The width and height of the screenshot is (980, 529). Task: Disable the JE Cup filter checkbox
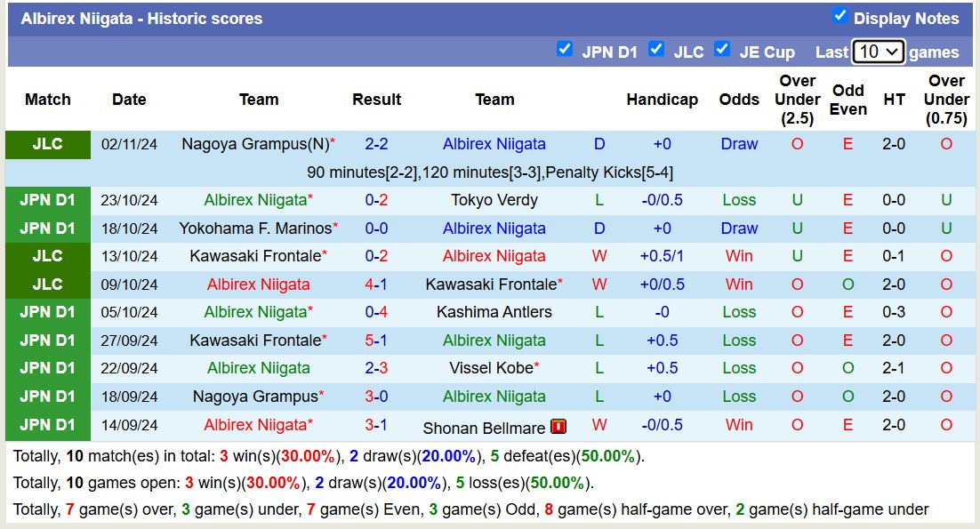pyautogui.click(x=722, y=50)
